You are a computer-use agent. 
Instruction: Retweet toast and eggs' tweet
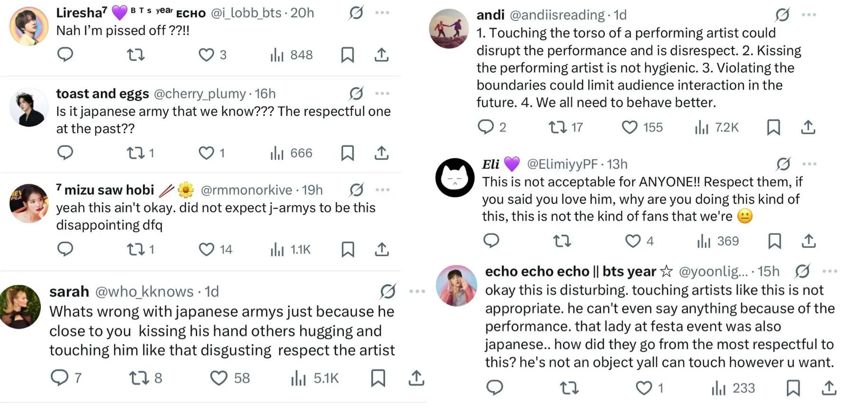click(x=136, y=153)
